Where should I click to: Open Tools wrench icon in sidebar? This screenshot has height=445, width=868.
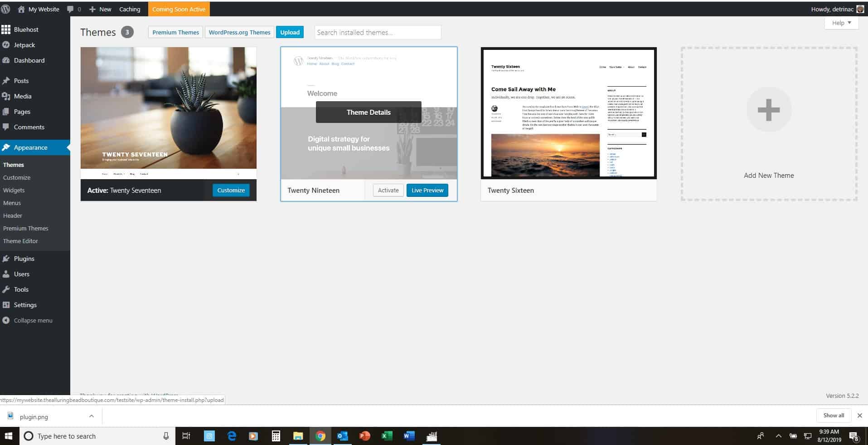[x=6, y=289]
